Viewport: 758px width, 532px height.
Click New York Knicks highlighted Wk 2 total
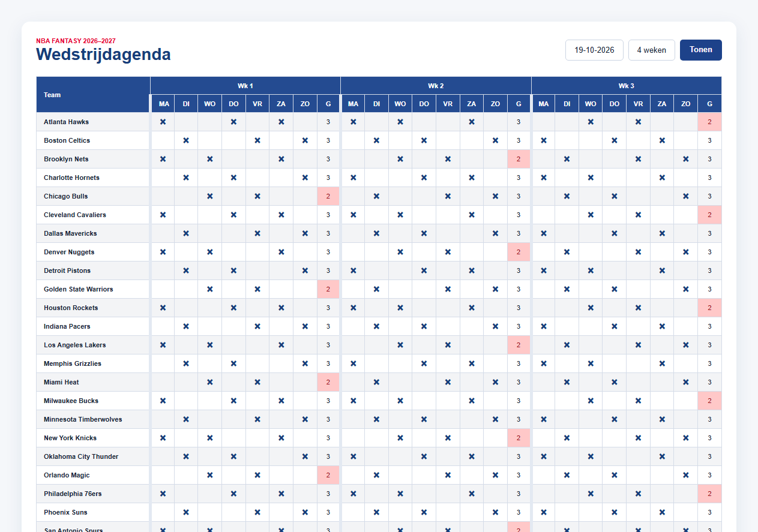point(519,438)
